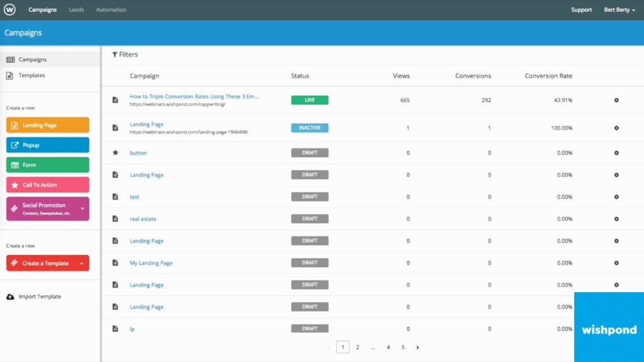644x362 pixels.
Task: Open settings gear for the test campaign
Action: tap(616, 196)
